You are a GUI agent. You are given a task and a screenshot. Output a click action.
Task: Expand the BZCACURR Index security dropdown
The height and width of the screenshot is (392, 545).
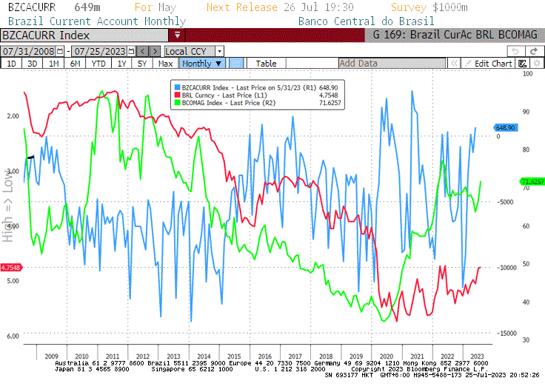177,35
